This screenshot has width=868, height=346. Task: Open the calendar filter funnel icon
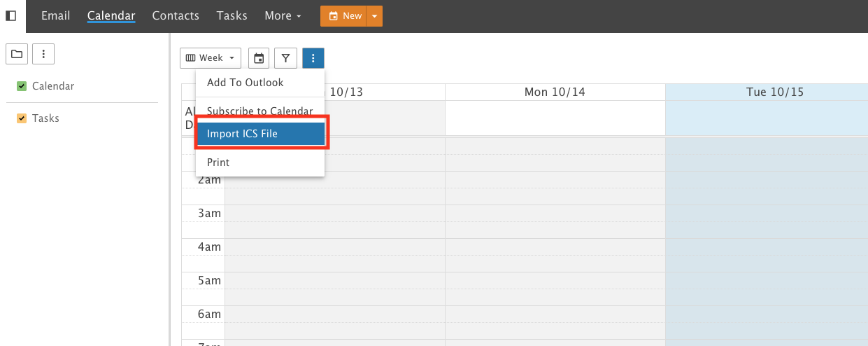pyautogui.click(x=285, y=58)
